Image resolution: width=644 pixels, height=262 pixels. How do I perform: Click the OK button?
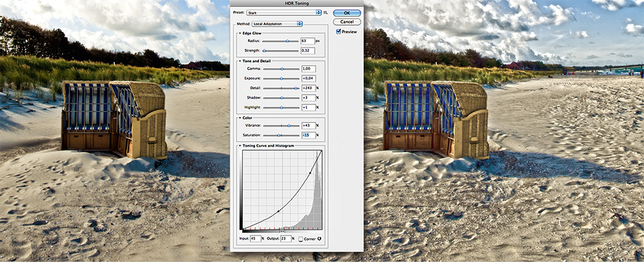pyautogui.click(x=346, y=12)
